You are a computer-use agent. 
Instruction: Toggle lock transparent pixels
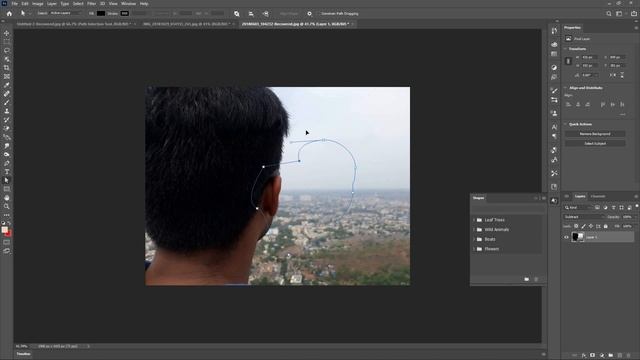pos(576,226)
